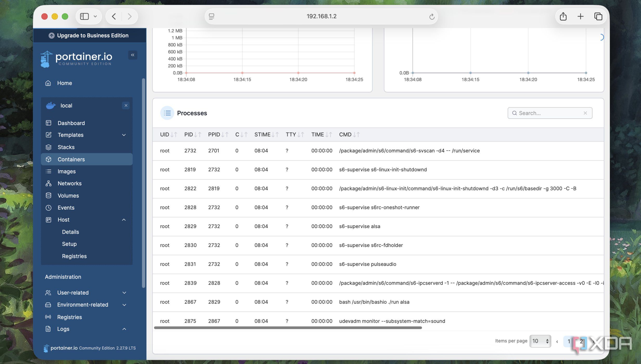Click the Logs document icon
This screenshot has width=641, height=364.
[x=48, y=329]
